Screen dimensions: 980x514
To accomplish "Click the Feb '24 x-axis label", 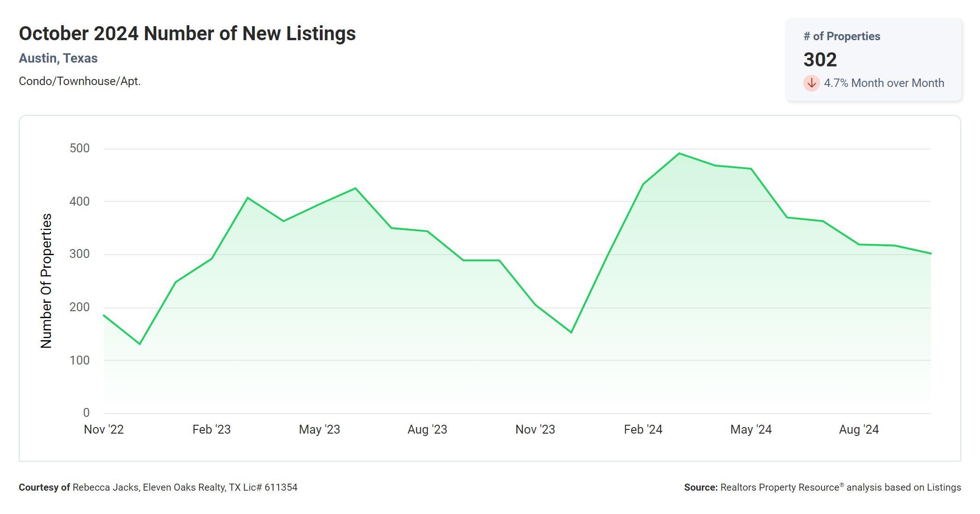I will [x=643, y=429].
